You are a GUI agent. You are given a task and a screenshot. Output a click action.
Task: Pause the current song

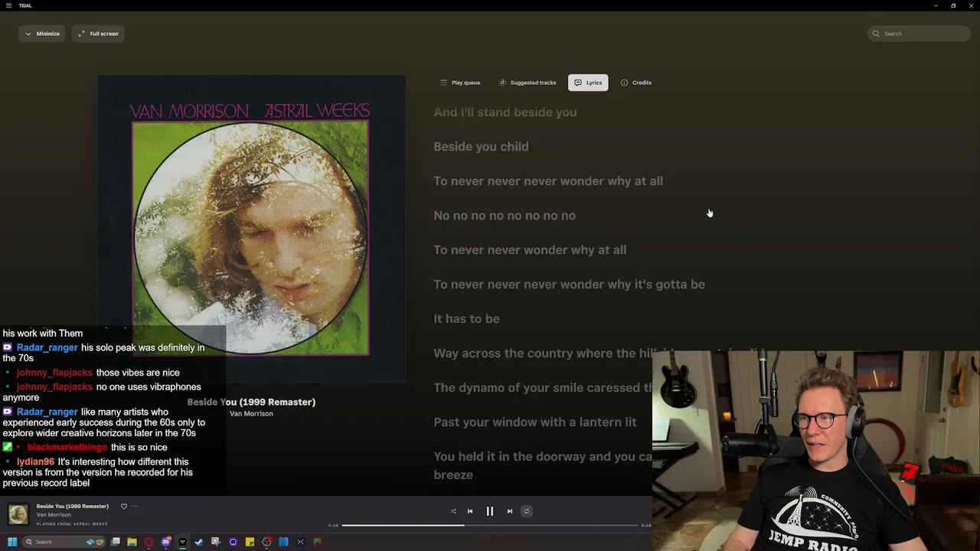(490, 511)
